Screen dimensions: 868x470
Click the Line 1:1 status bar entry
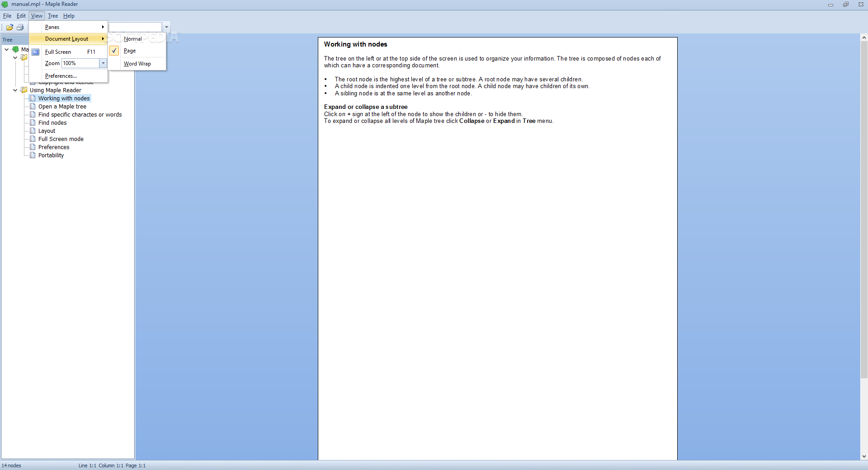coord(87,465)
